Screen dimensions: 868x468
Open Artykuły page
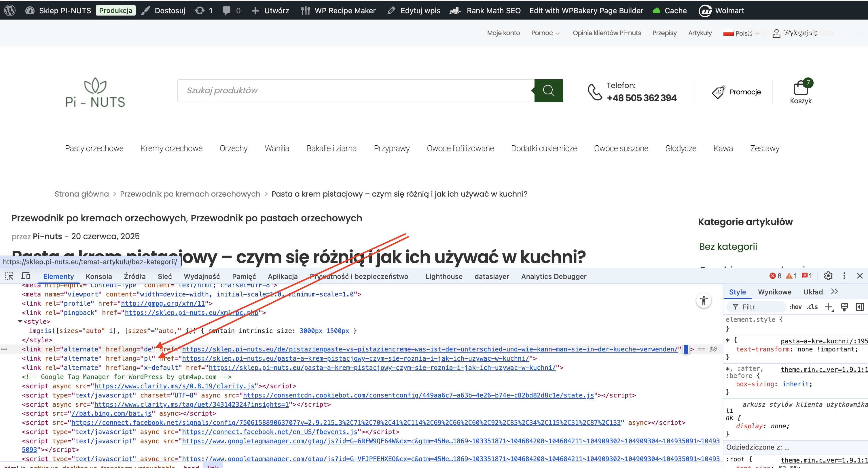(700, 33)
